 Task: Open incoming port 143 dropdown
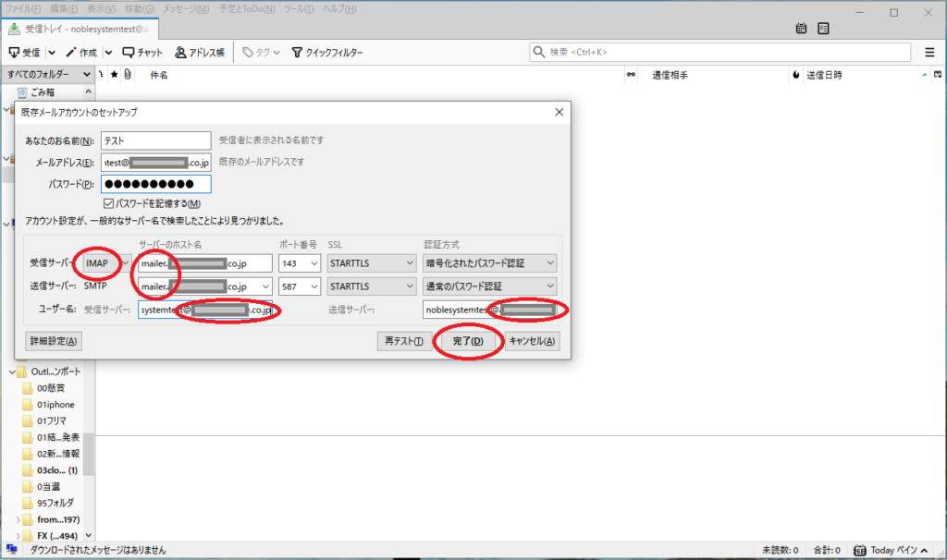pyautogui.click(x=314, y=263)
